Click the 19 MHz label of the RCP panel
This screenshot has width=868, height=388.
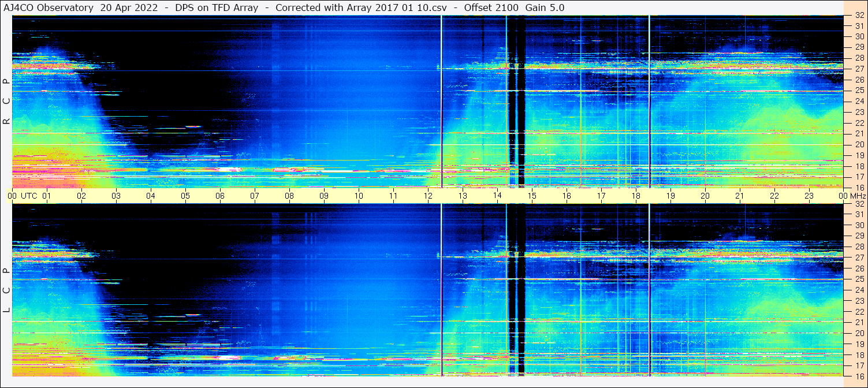(859, 155)
